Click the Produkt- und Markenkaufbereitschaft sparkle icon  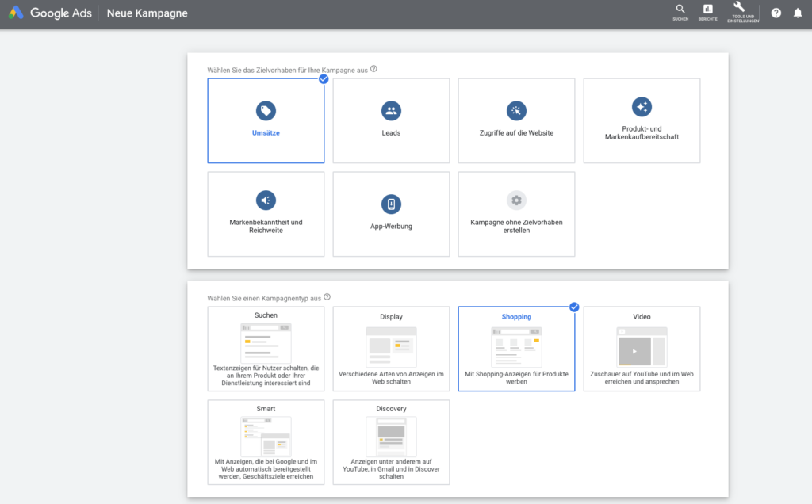pos(642,107)
